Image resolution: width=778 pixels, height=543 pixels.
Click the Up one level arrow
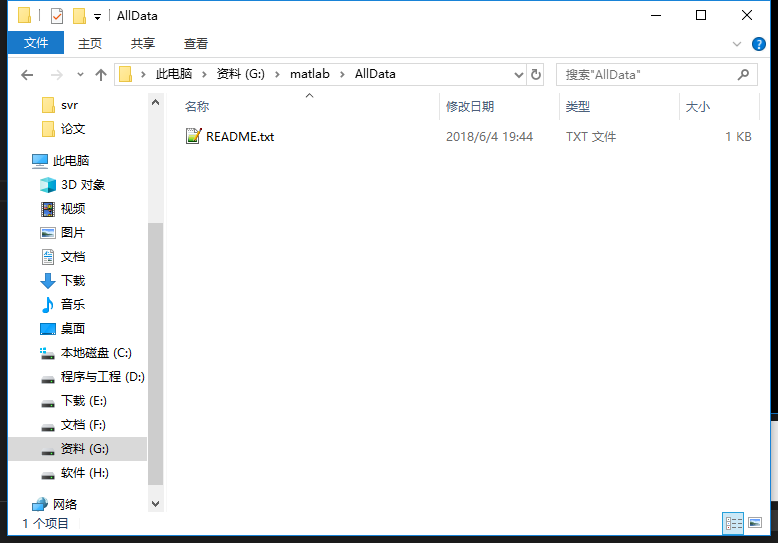101,75
